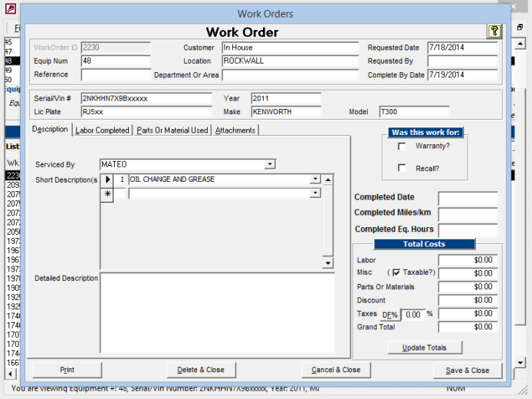
Task: Click the Department Or Area field
Action: 291,75
